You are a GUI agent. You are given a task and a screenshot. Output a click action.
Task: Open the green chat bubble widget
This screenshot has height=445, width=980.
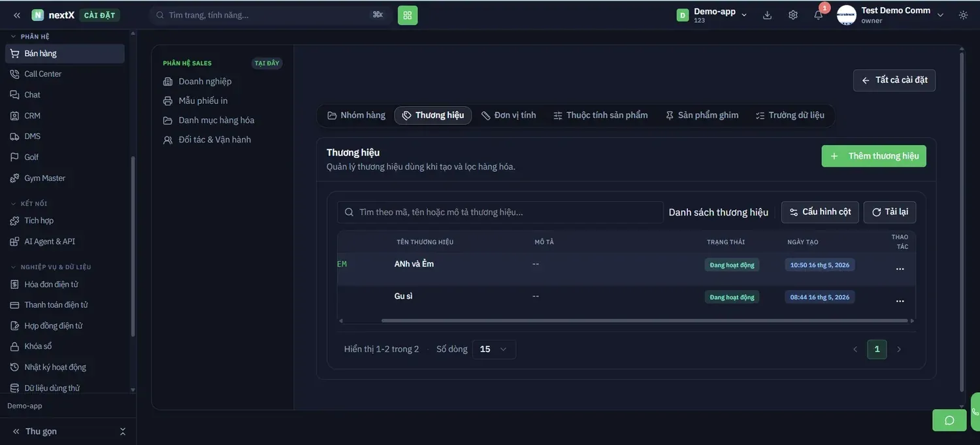[x=949, y=420]
